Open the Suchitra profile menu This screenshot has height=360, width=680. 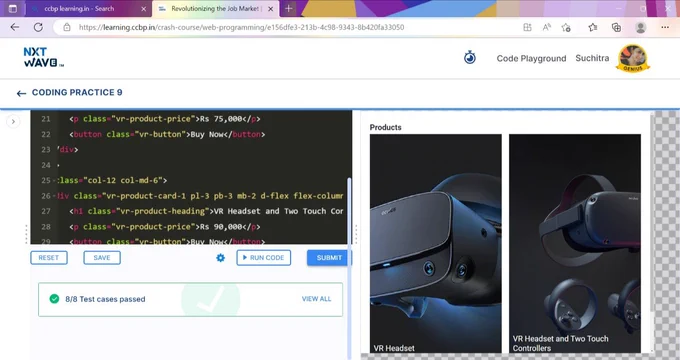tap(592, 58)
